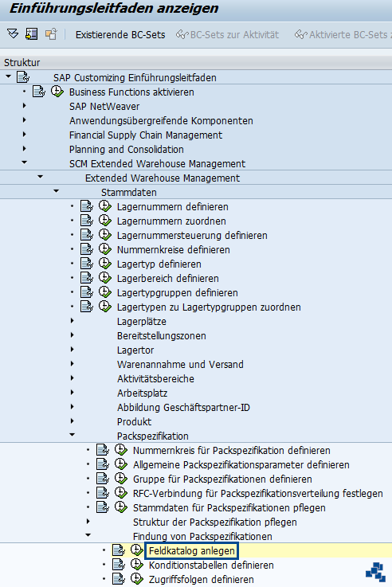
Task: Open documentation icon of Business Functions aktivieren
Action: 38,92
